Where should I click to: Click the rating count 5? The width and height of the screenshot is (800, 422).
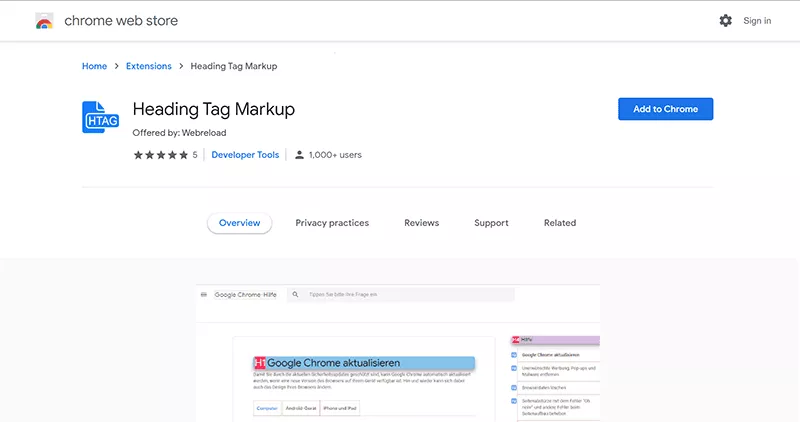click(195, 155)
